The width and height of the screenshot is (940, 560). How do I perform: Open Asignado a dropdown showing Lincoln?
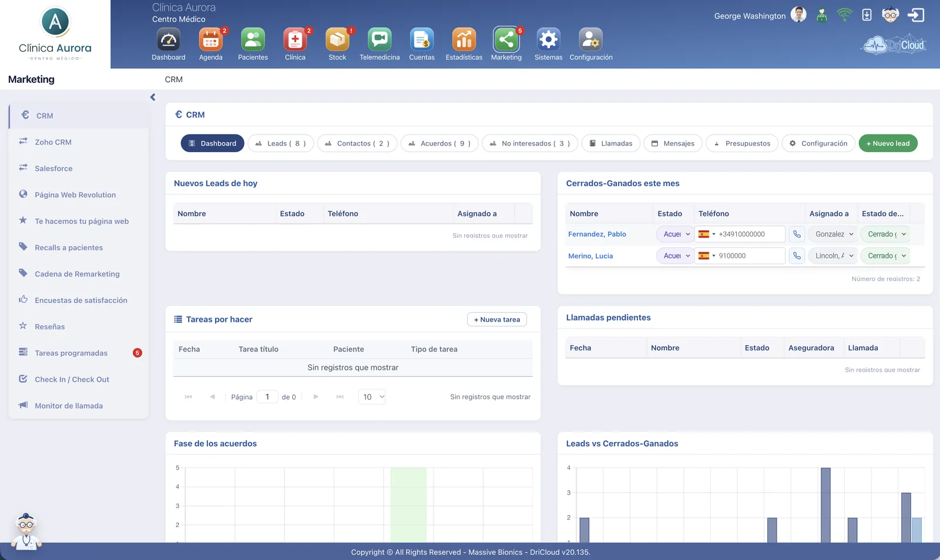[833, 256]
